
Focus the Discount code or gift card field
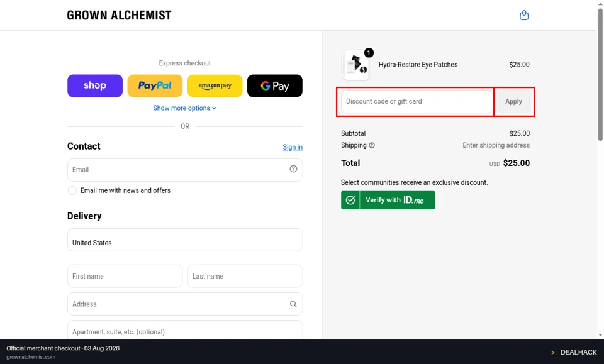[x=417, y=102]
